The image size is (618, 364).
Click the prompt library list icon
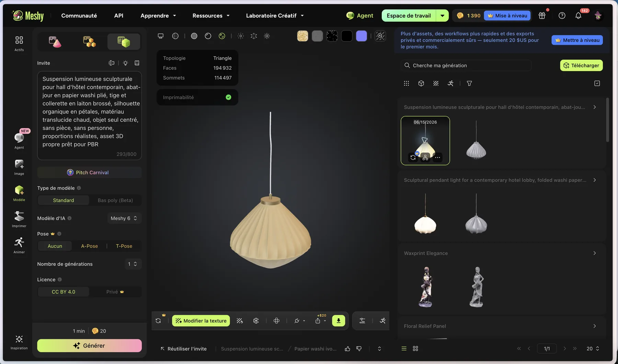137,63
